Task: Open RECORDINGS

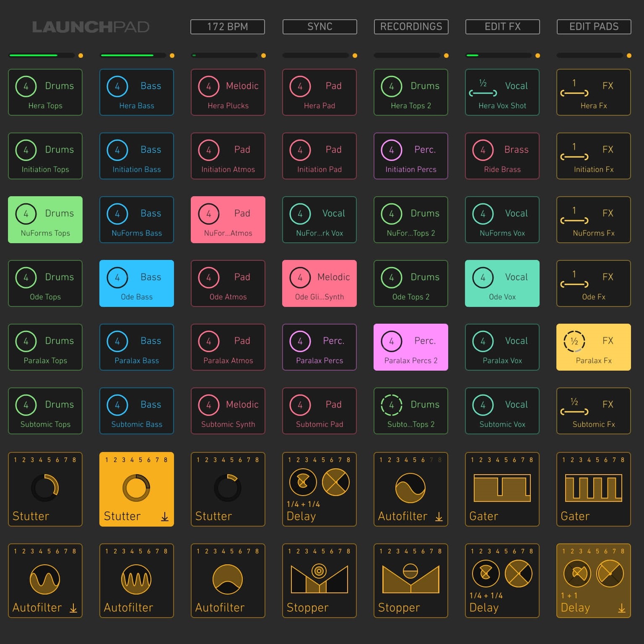Action: pos(411,27)
